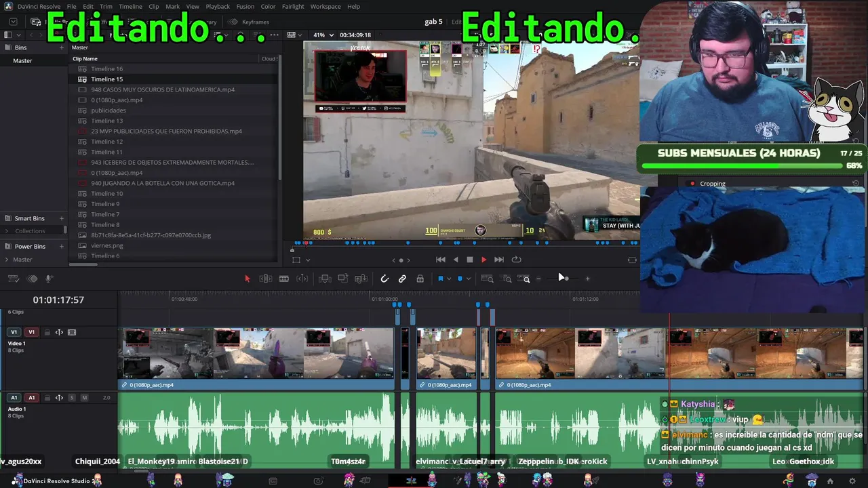Click the Detail Zoom icon

tap(507, 279)
